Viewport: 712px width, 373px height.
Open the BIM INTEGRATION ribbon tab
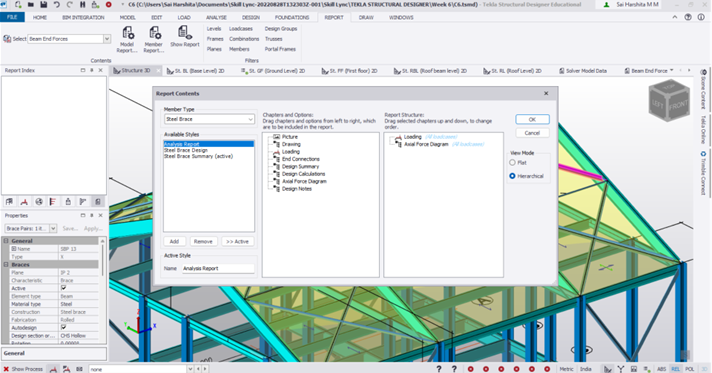click(x=84, y=17)
